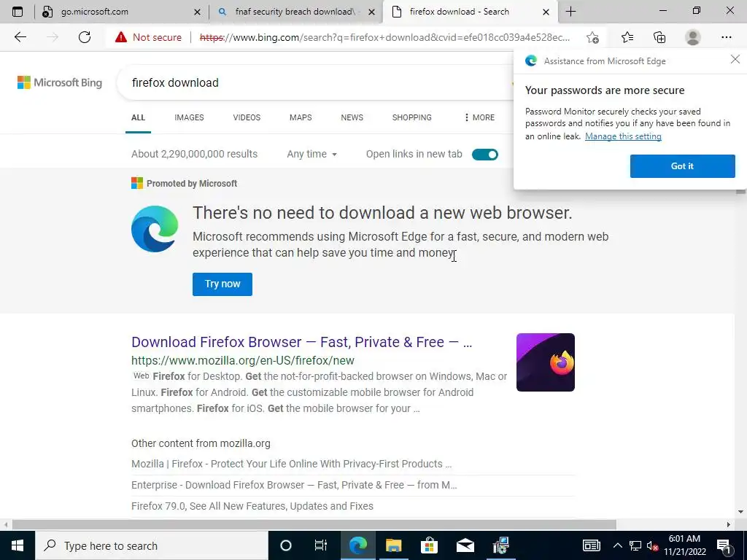
Task: Switch to the go.microsoft.com tab
Action: pyautogui.click(x=120, y=12)
